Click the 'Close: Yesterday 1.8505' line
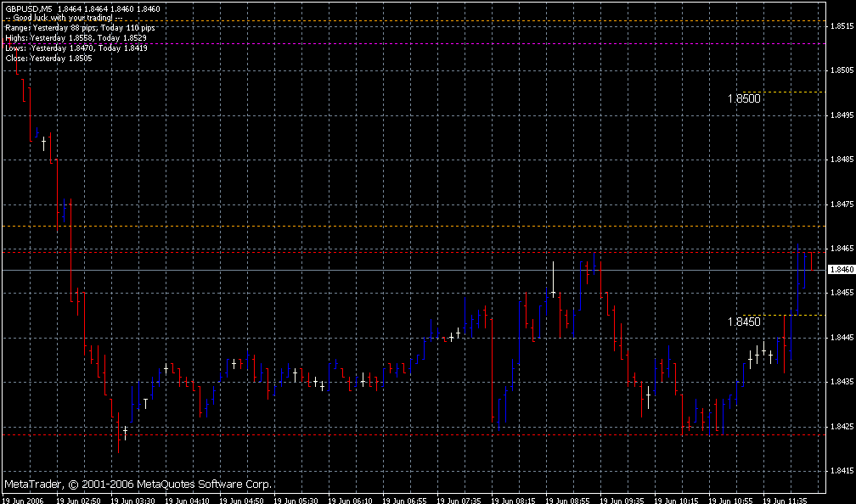The height and width of the screenshot is (504, 856). [x=48, y=59]
